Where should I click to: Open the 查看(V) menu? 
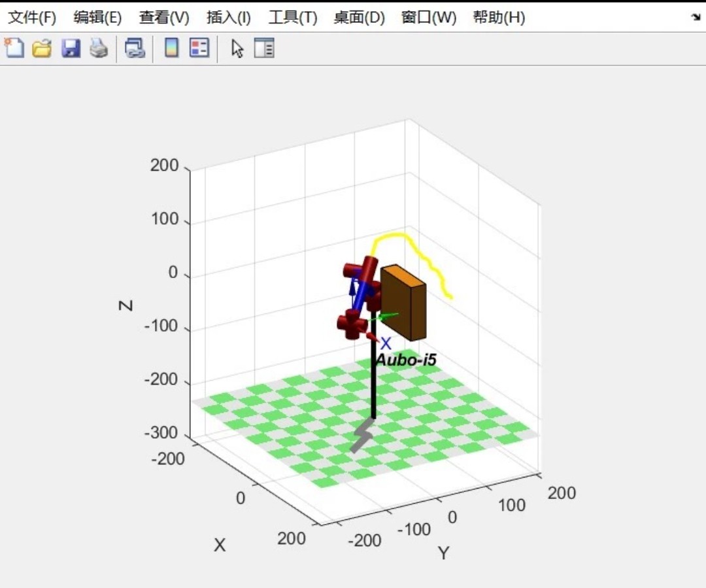[x=164, y=18]
